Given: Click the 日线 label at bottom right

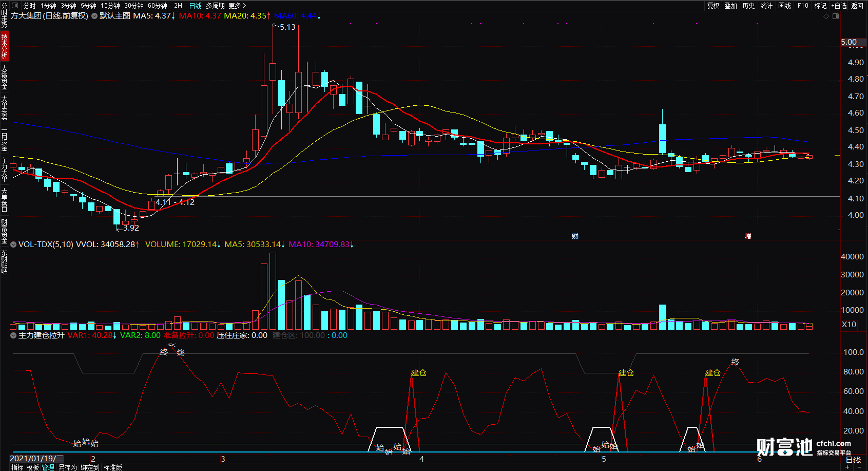Looking at the screenshot, I should pos(853,460).
